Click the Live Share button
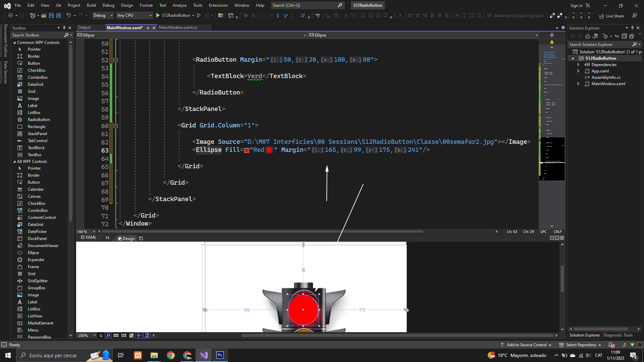The width and height of the screenshot is (644, 362). pos(611,16)
